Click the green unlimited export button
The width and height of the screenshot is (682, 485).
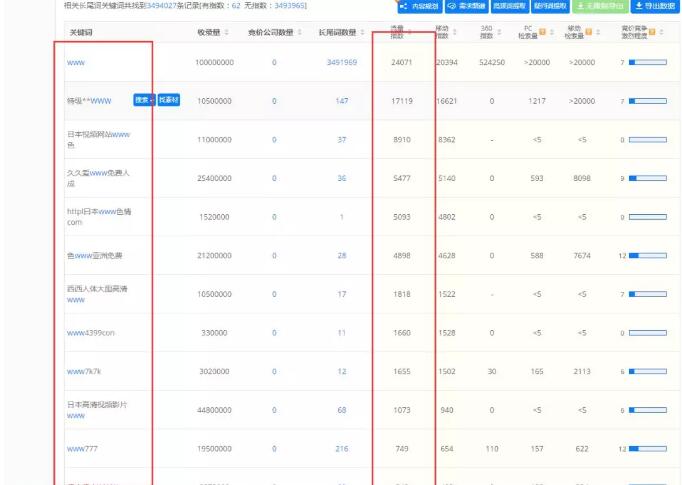[x=600, y=6]
